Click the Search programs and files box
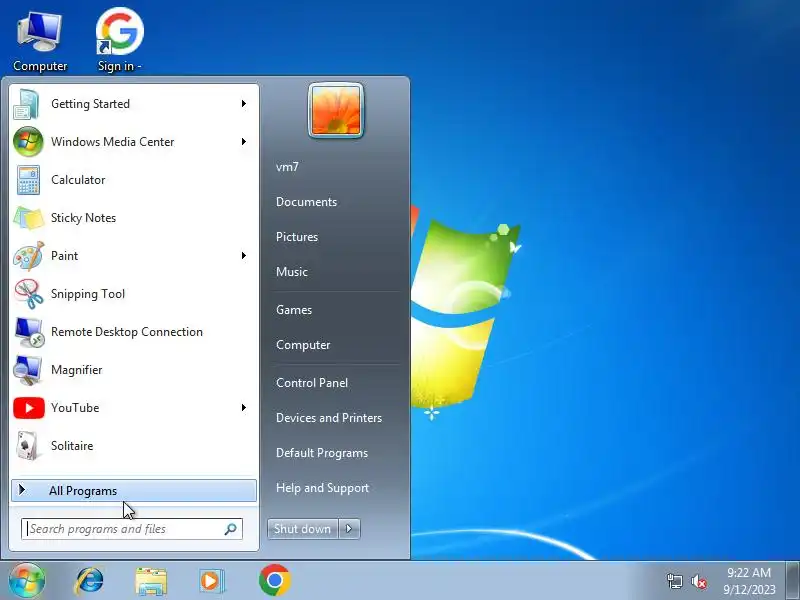Viewport: 800px width, 600px height. click(x=132, y=529)
